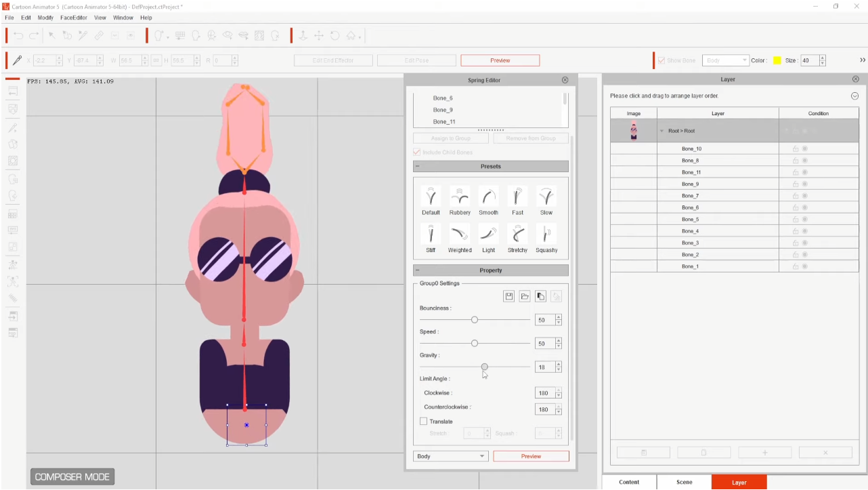Toggle lock icon on Bone_1 layer

[796, 266]
